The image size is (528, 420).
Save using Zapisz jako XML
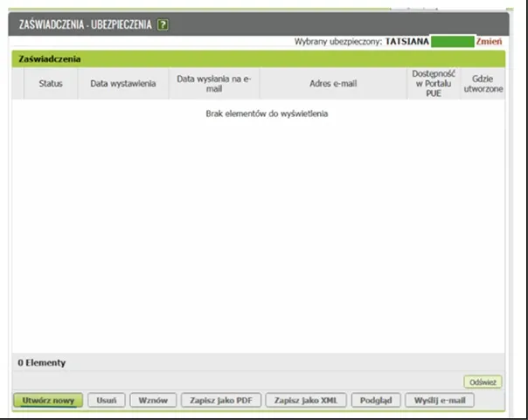306,400
